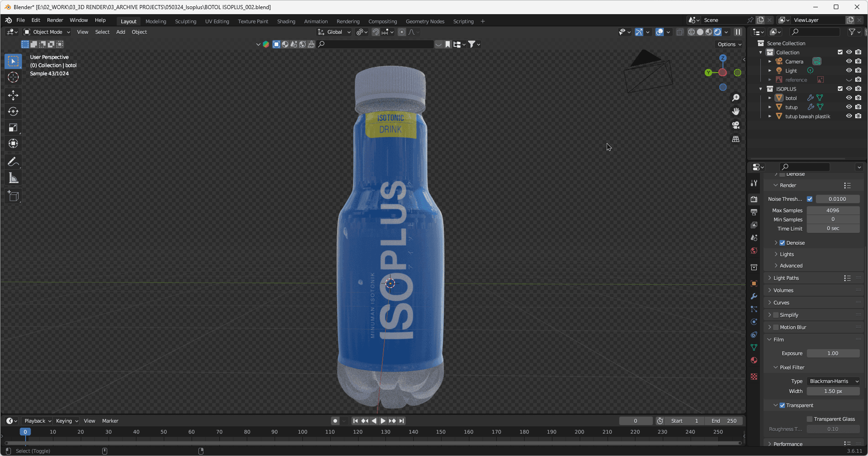Toggle Noise Threshold checkbox

(810, 199)
